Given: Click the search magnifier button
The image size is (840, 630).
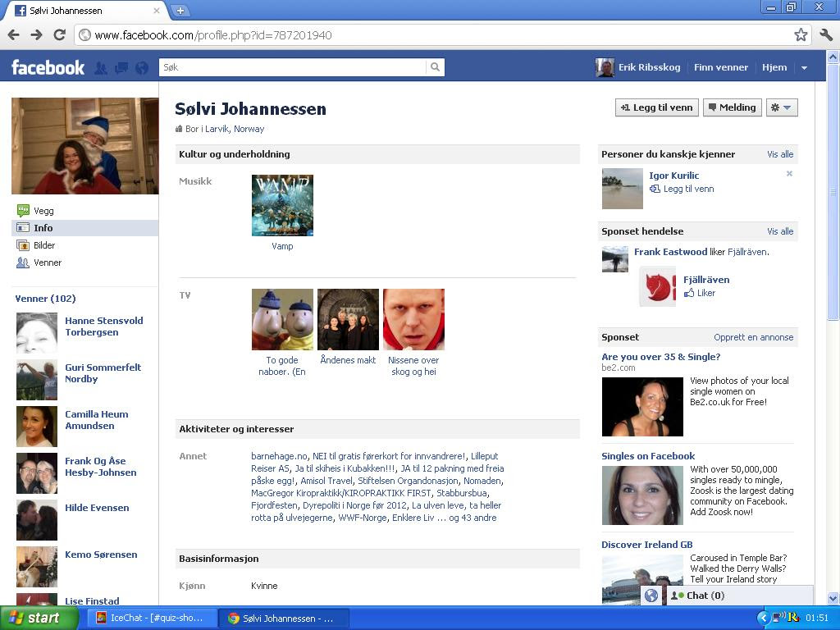Looking at the screenshot, I should pyautogui.click(x=435, y=67).
